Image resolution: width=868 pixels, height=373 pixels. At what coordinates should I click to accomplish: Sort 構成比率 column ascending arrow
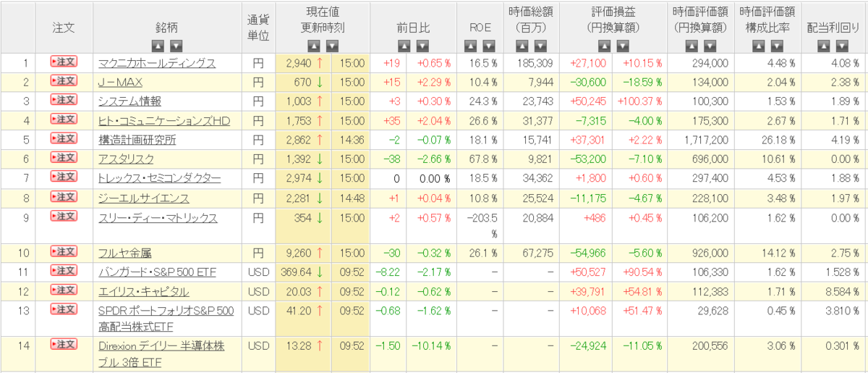click(757, 46)
